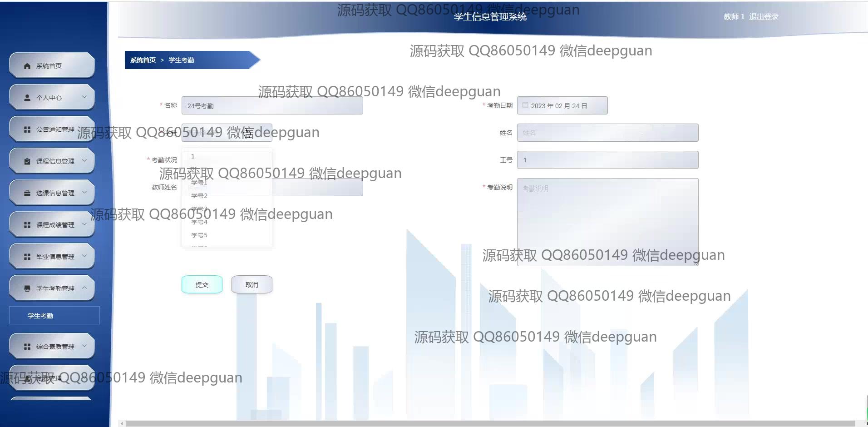Image resolution: width=868 pixels, height=427 pixels.
Task: Click 学生考勤 in the breadcrumb
Action: 181,60
